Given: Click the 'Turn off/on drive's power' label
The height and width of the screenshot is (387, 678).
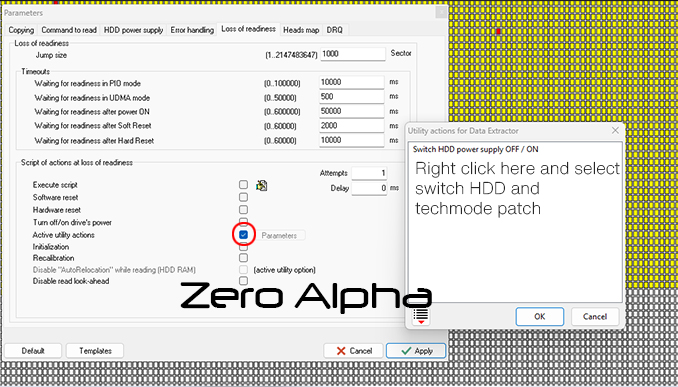Looking at the screenshot, I should (72, 222).
